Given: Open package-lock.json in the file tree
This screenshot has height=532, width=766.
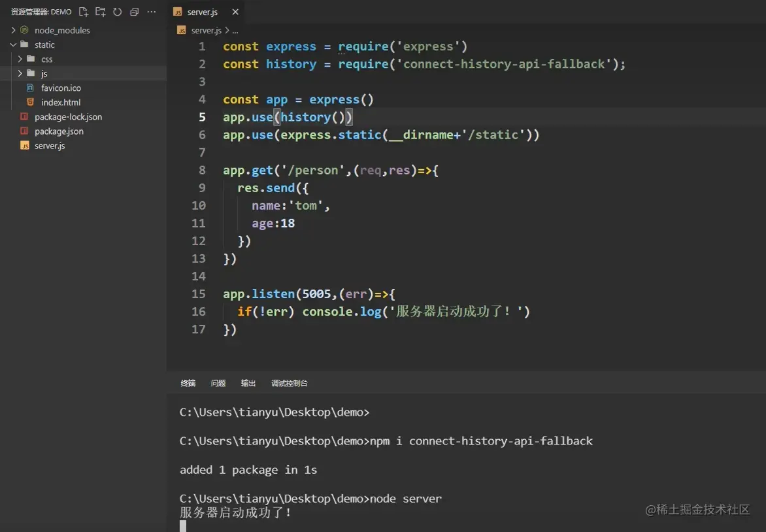Looking at the screenshot, I should pos(69,117).
